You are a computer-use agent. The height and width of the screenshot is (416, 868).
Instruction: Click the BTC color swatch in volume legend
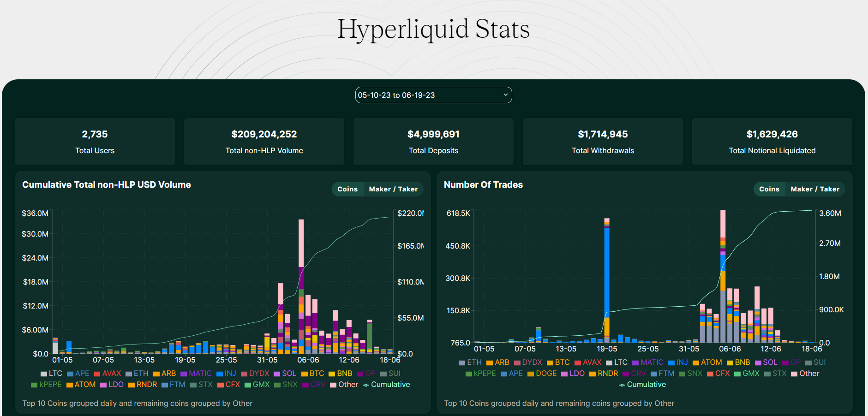[304, 374]
